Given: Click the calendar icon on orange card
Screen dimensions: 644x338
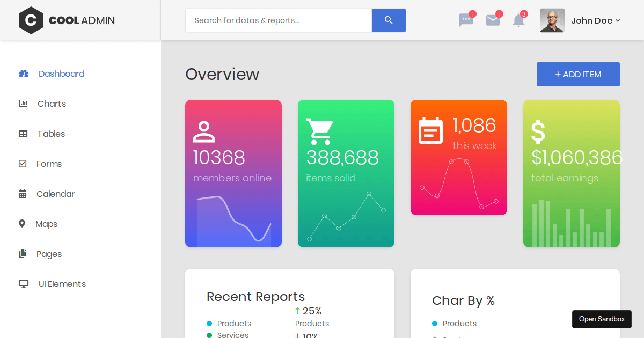Looking at the screenshot, I should click(430, 130).
